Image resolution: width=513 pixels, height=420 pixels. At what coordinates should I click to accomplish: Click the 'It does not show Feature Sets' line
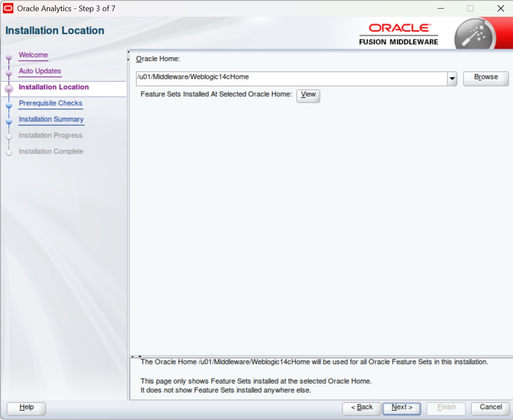226,390
